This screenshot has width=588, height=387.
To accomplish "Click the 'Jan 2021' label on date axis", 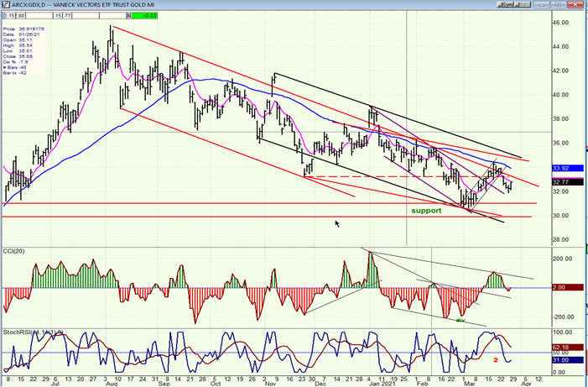I will pos(383,384).
